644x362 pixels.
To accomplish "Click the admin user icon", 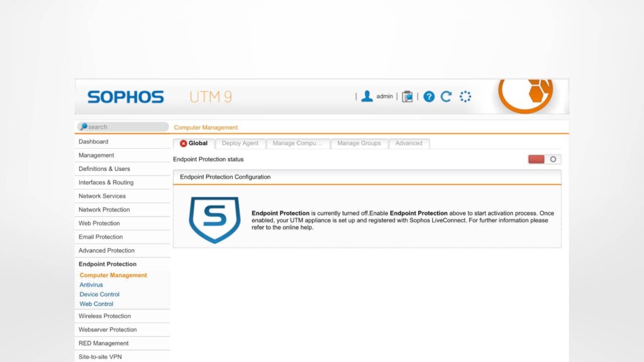I will [x=366, y=96].
